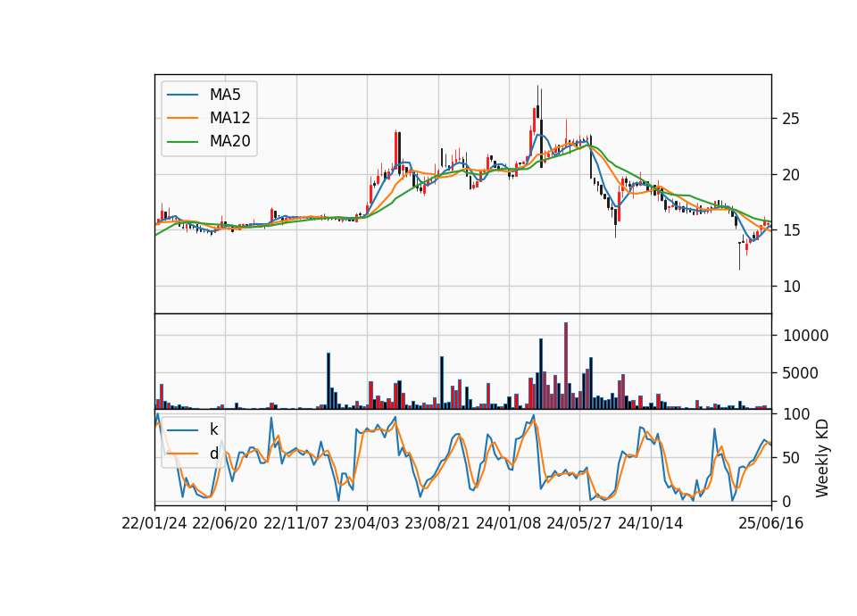Viewport: 857px width, 616px height.
Task: Click the MA20 legend label
Action: [x=229, y=141]
